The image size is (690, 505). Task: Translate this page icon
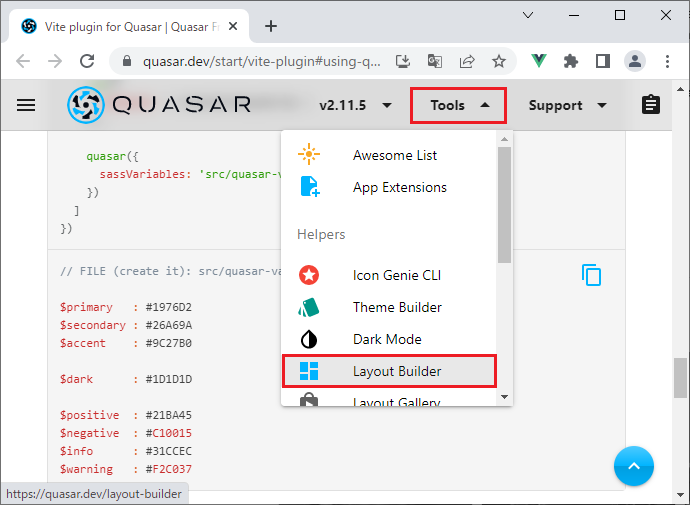point(435,61)
